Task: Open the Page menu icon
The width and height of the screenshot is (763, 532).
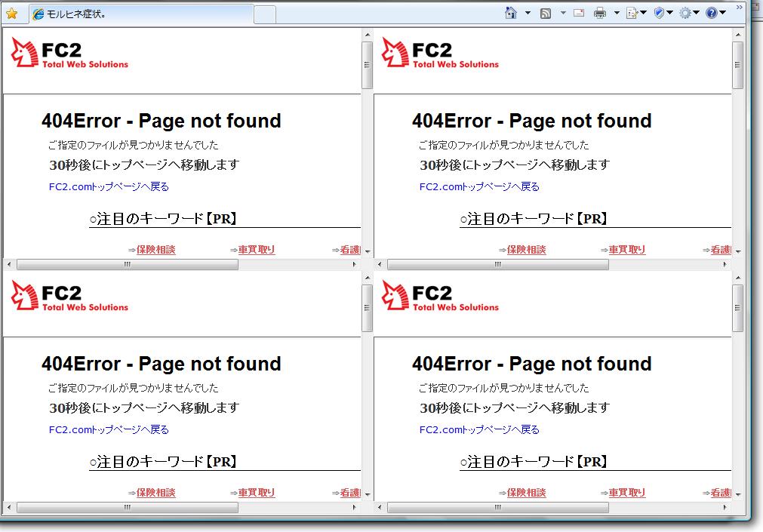Action: 632,13
